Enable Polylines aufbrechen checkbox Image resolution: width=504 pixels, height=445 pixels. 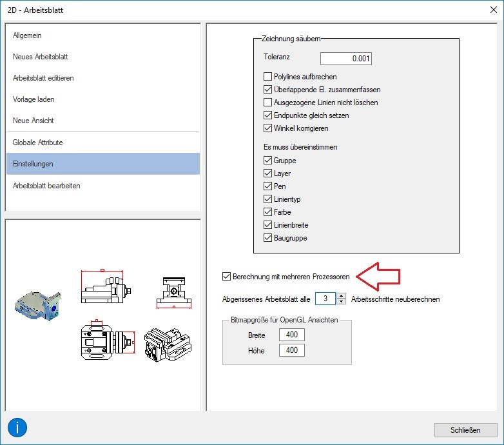268,77
